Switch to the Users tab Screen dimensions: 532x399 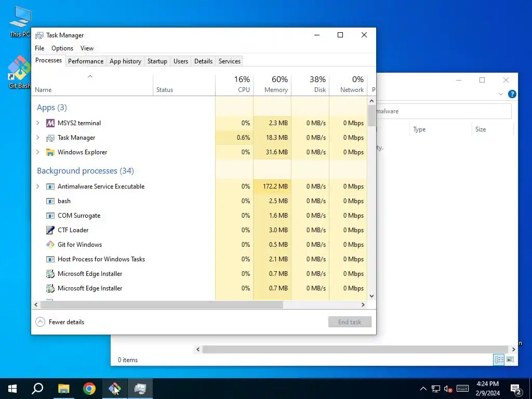[x=181, y=61]
